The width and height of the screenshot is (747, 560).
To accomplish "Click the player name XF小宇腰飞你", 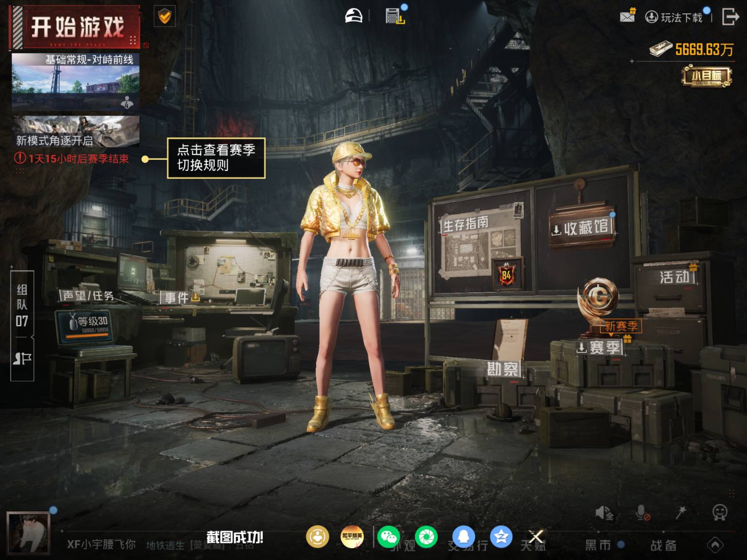I will (x=101, y=545).
